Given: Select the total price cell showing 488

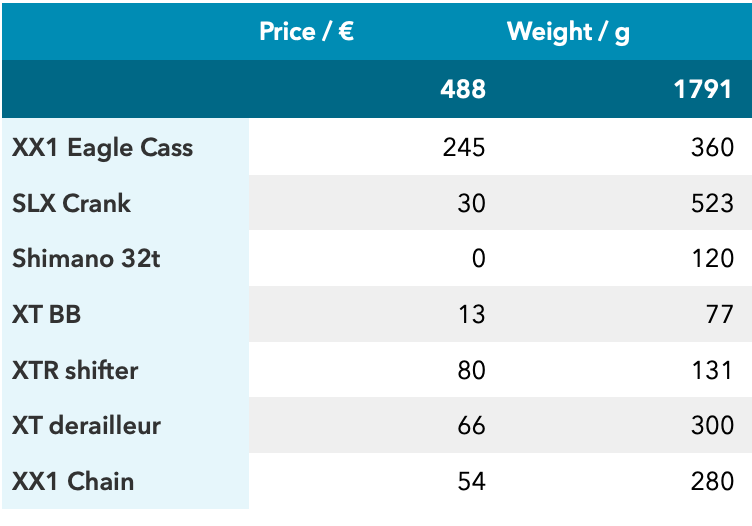Looking at the screenshot, I should 463,89.
